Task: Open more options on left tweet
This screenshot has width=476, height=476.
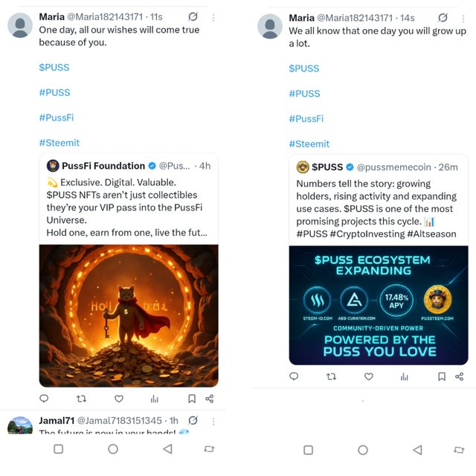Action: click(x=213, y=16)
